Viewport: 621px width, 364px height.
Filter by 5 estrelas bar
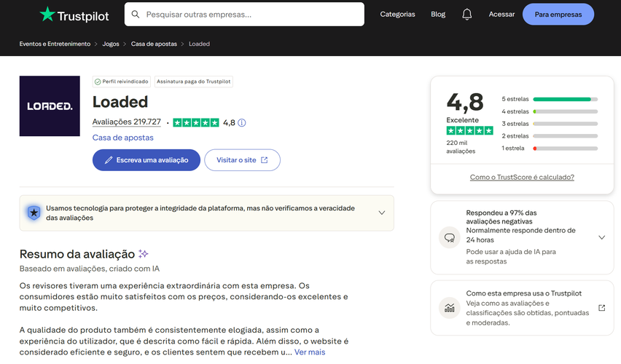pyautogui.click(x=550, y=99)
